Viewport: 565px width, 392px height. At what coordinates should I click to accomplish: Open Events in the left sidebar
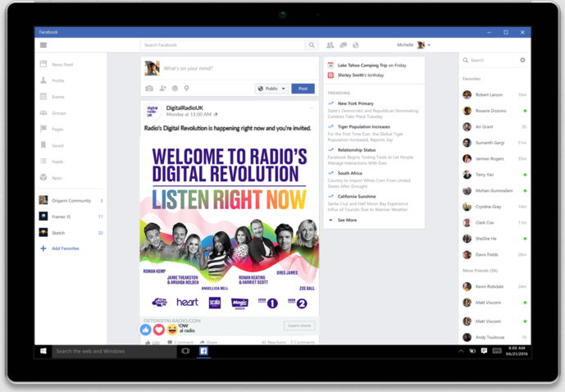58,97
